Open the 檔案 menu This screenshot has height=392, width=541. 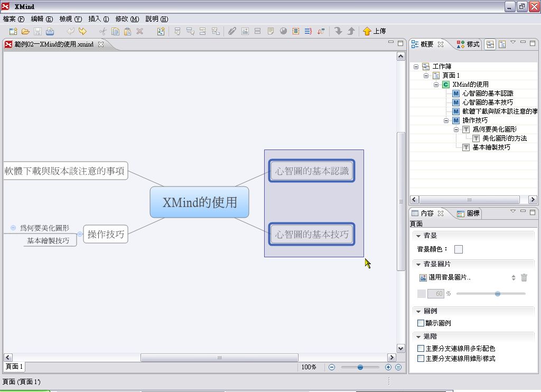[13, 19]
